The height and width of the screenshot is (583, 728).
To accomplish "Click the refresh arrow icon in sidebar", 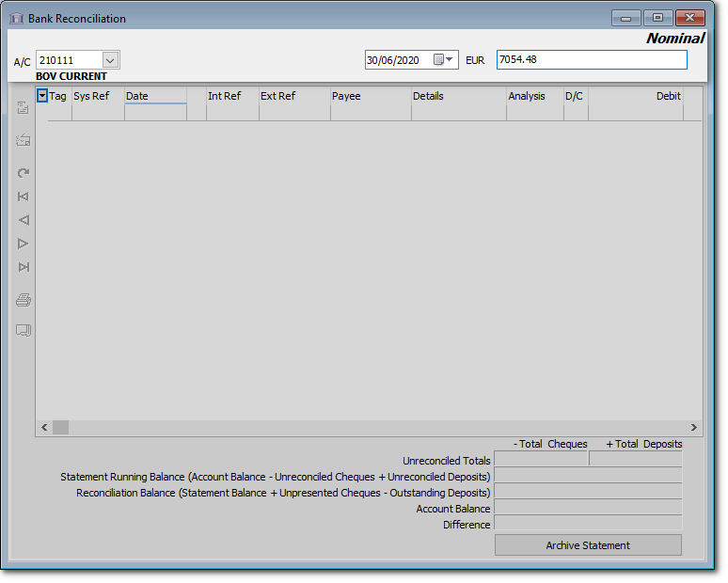I will pos(24,173).
